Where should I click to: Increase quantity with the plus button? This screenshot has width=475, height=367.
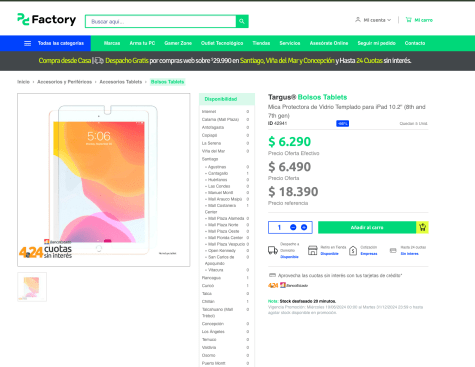click(x=304, y=227)
